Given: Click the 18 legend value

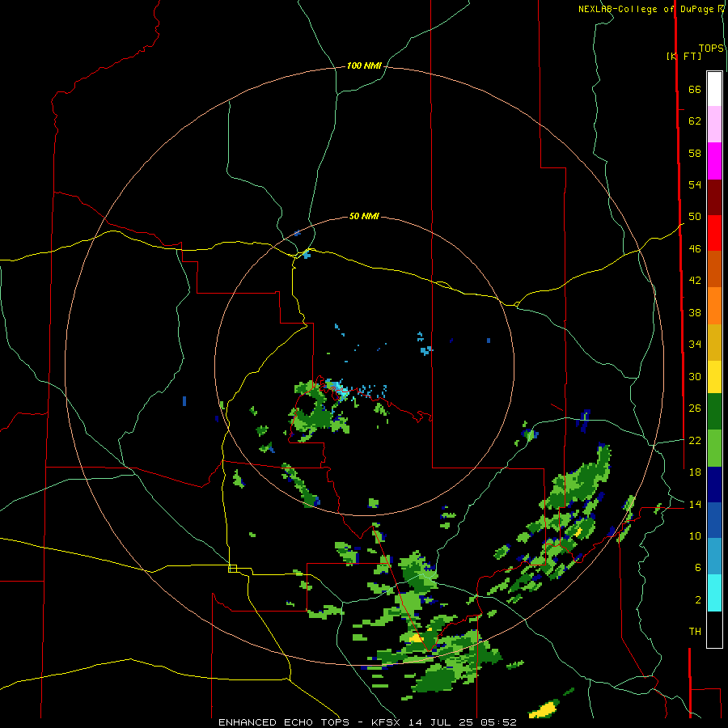Looking at the screenshot, I should 695,472.
